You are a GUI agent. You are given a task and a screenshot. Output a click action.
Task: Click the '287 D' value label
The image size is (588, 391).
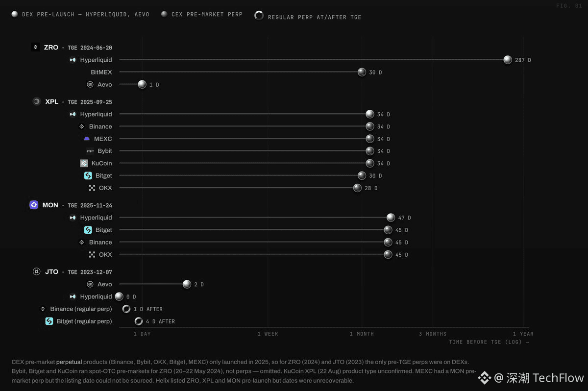tap(523, 60)
